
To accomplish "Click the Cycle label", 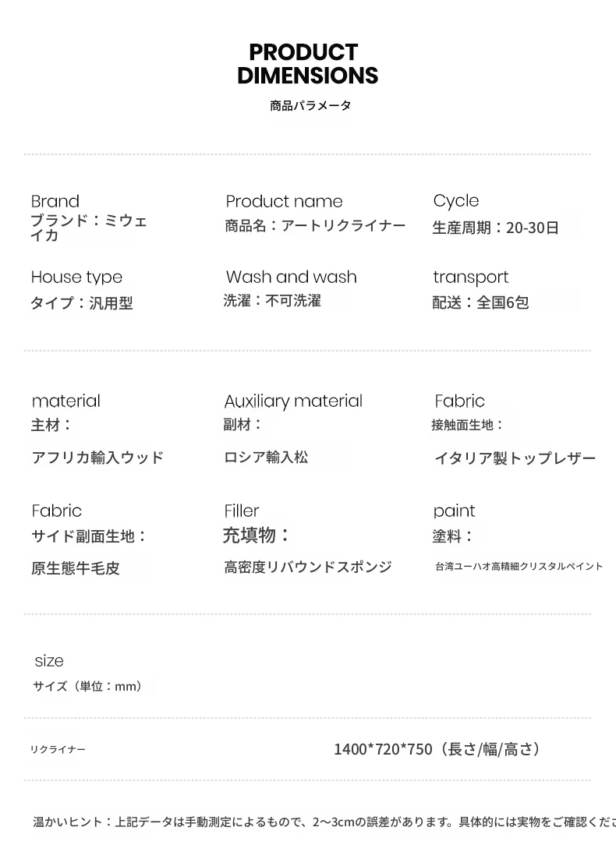I will [456, 200].
